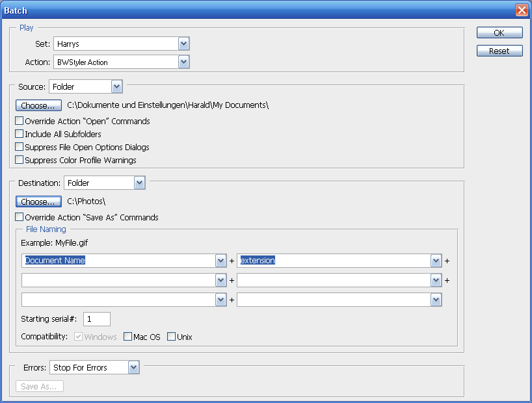Enable Suppress File Open Options Dialogs
The image size is (532, 403).
point(20,147)
